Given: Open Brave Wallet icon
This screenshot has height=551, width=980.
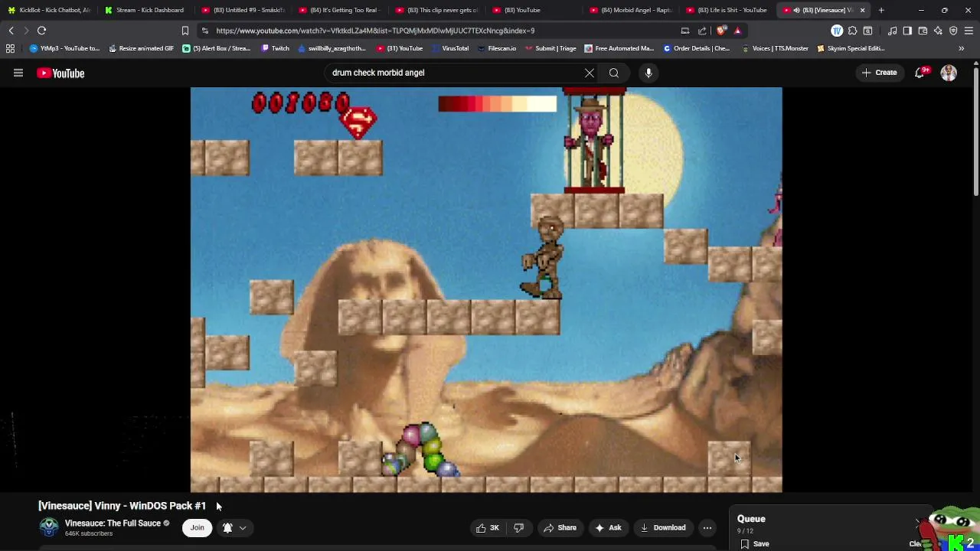Looking at the screenshot, I should (x=923, y=31).
